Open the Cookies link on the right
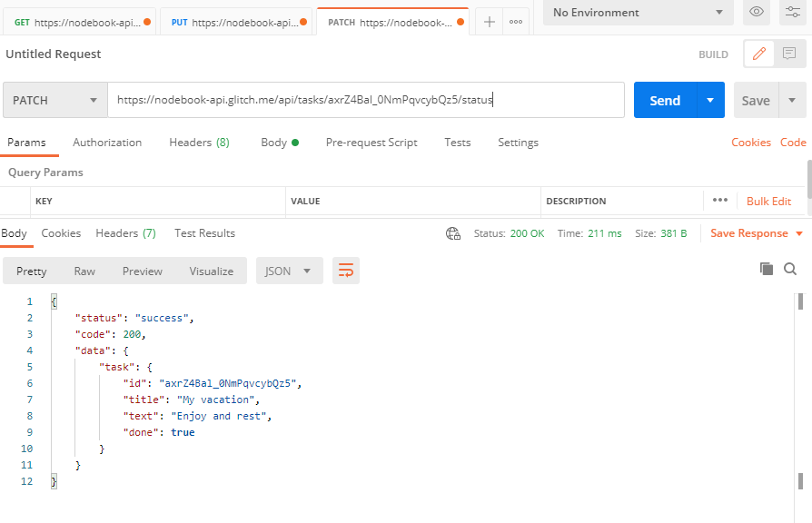 click(x=750, y=143)
